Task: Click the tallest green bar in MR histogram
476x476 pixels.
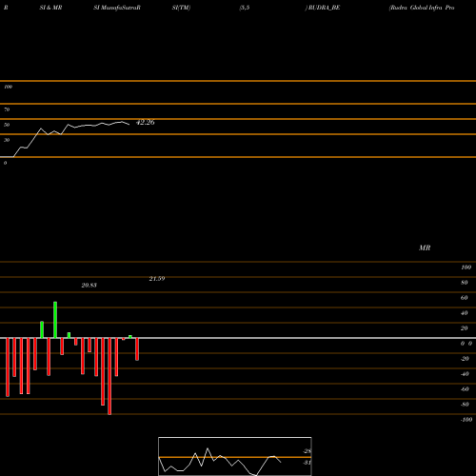Action: 55,320
